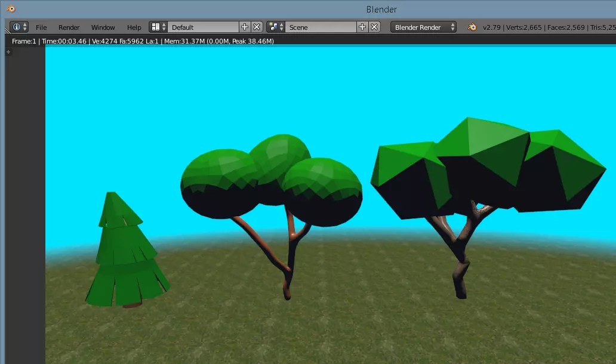Click the Default screen layout name field
The image size is (616, 364).
[x=203, y=27]
